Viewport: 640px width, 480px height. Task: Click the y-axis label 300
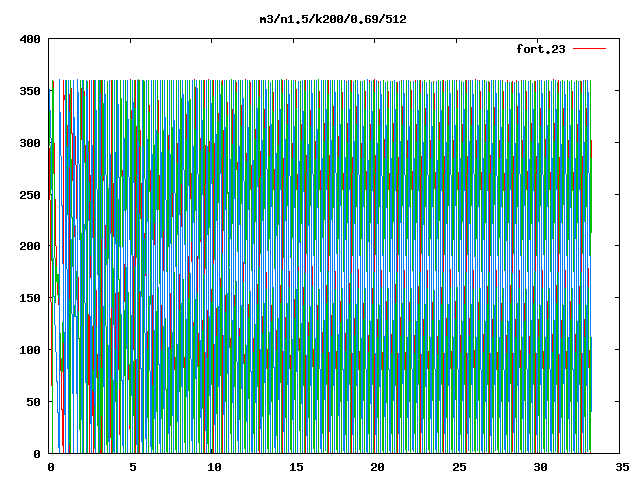(x=30, y=143)
